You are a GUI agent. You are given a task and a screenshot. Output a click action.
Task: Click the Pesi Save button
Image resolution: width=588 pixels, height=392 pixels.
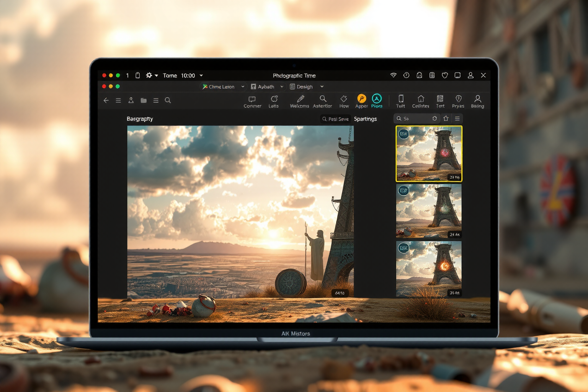335,119
